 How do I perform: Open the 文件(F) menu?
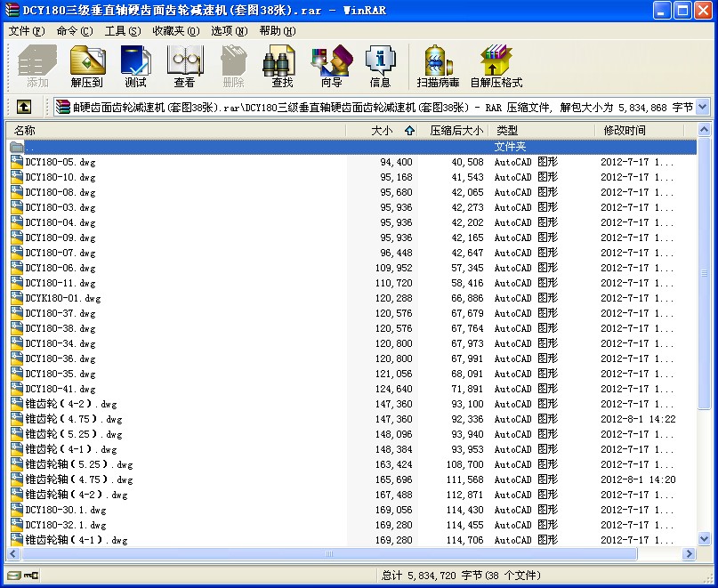(27, 31)
